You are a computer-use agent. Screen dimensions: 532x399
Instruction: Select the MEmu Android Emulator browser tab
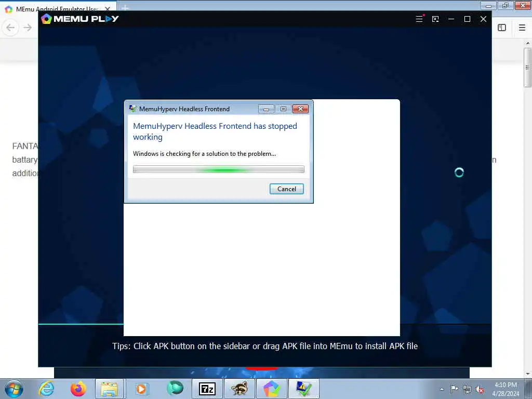pyautogui.click(x=58, y=9)
